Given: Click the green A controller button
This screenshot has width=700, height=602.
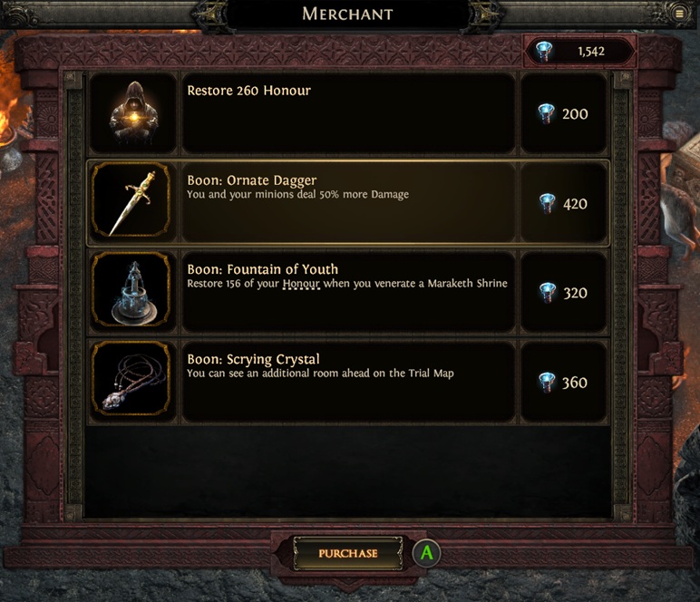Looking at the screenshot, I should point(426,553).
